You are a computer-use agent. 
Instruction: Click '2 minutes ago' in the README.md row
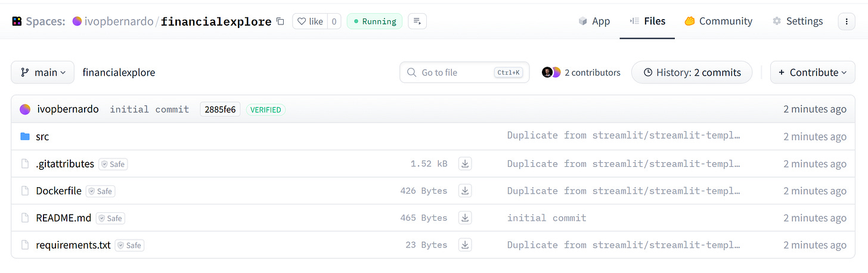click(815, 218)
